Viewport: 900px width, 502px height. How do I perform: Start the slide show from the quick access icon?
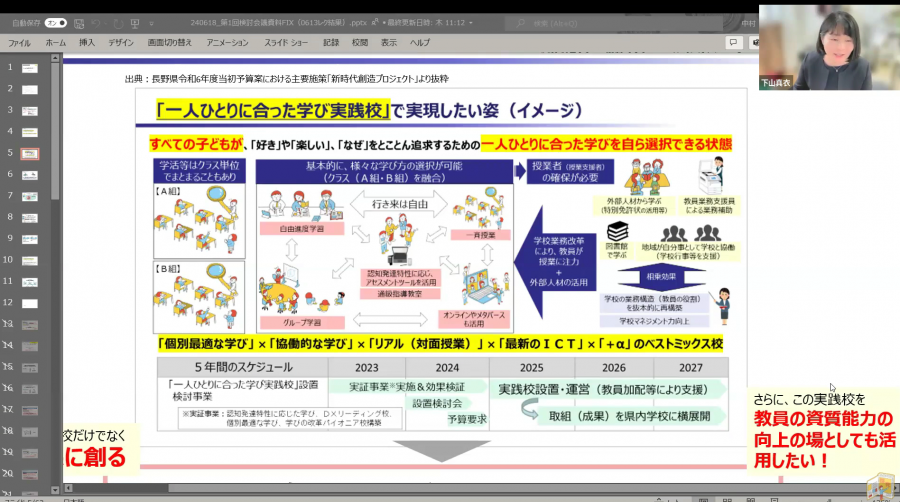135,24
